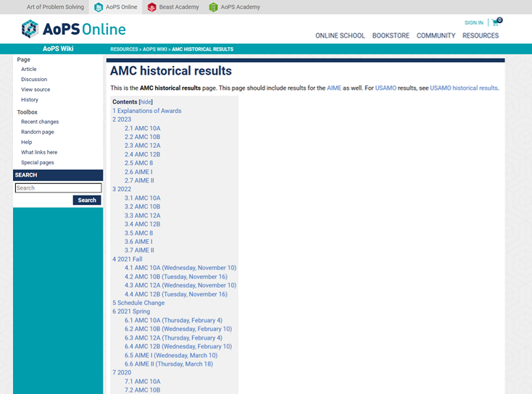Go to Recent changes in Toolbox
The image size is (532, 394).
[x=40, y=122]
